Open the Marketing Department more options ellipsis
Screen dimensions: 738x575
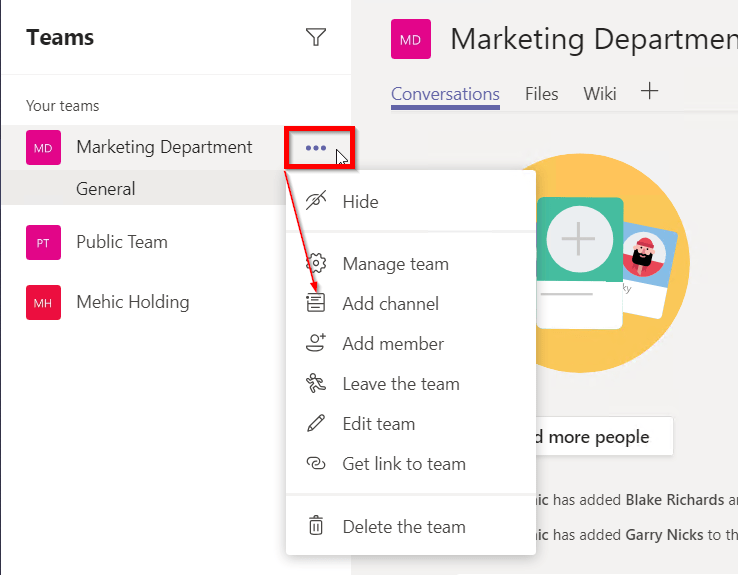(316, 148)
